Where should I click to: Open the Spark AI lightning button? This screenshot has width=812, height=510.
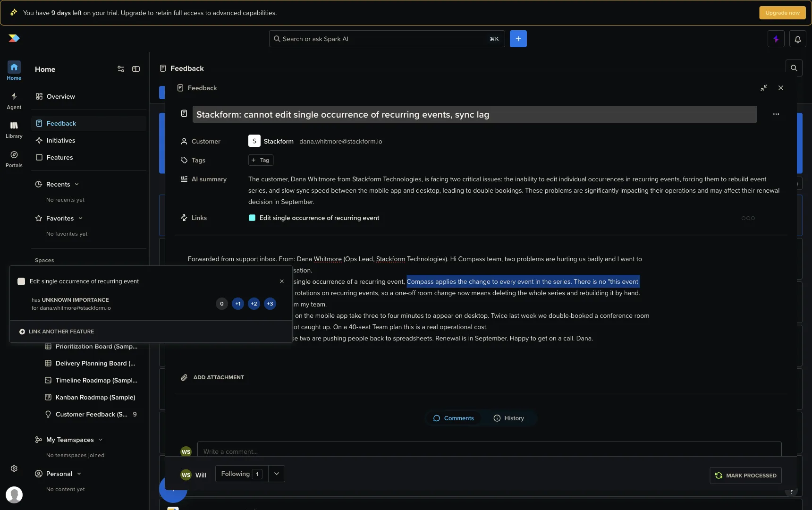tap(776, 39)
